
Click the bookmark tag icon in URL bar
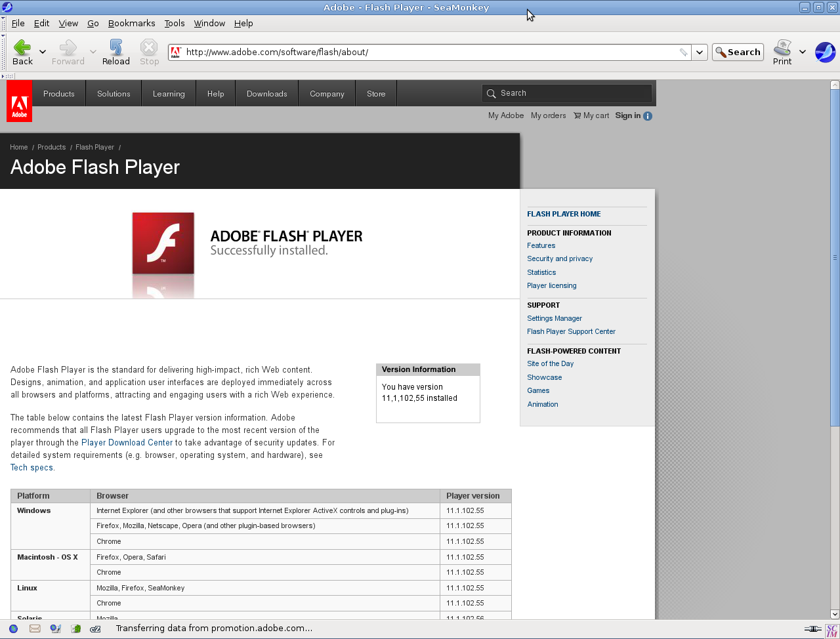683,52
